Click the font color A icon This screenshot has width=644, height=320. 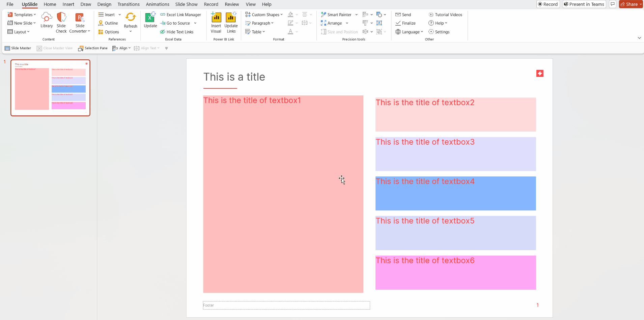(290, 32)
